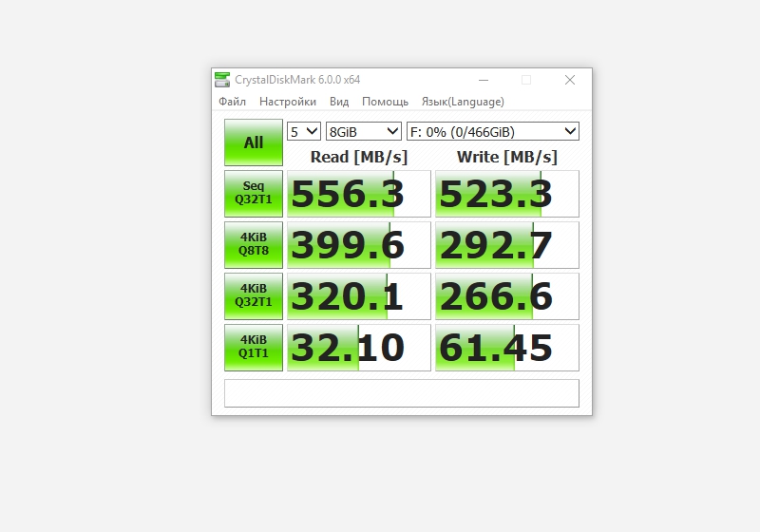The image size is (760, 532).
Task: Minimize the CrystalDiskMark window
Action: pyautogui.click(x=484, y=80)
